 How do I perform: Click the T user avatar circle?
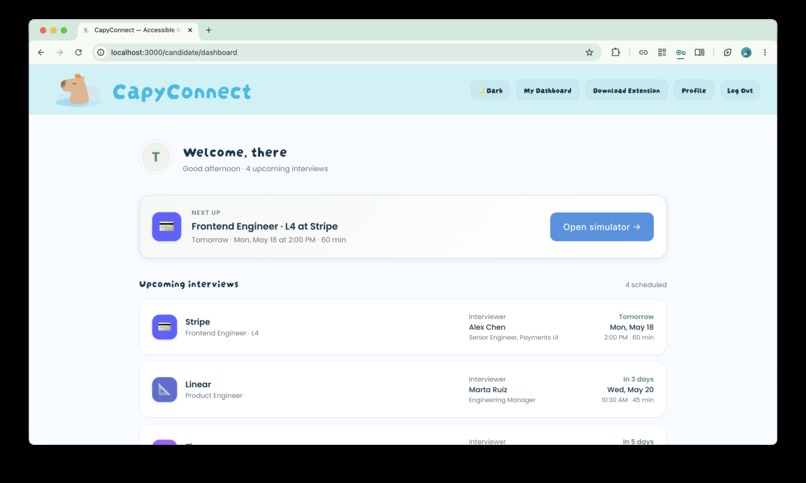(x=156, y=157)
